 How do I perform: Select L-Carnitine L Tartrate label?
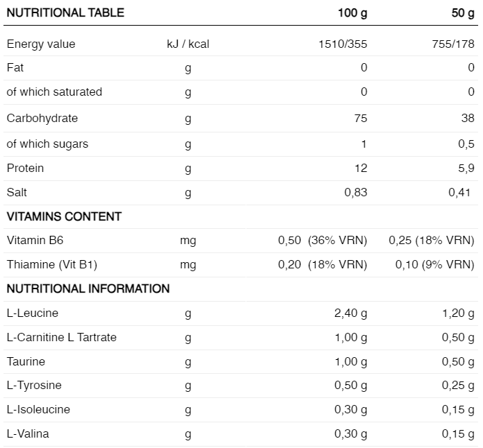pyautogui.click(x=62, y=337)
